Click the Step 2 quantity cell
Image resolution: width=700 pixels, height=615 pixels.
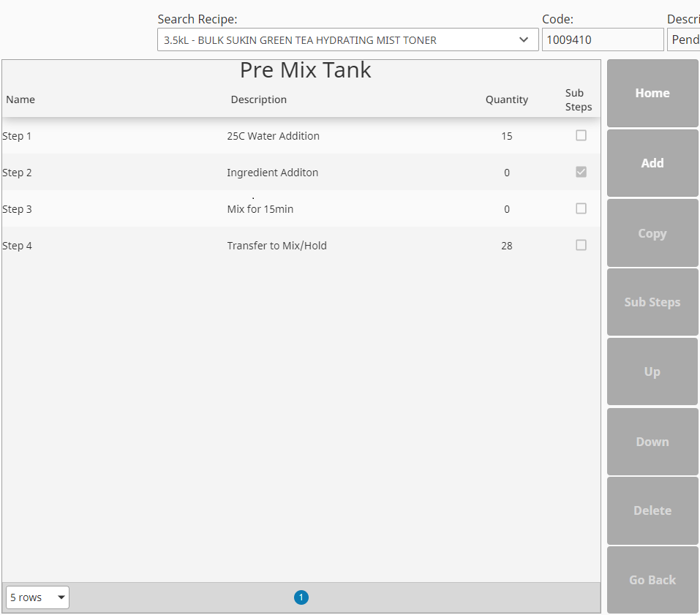507,173
